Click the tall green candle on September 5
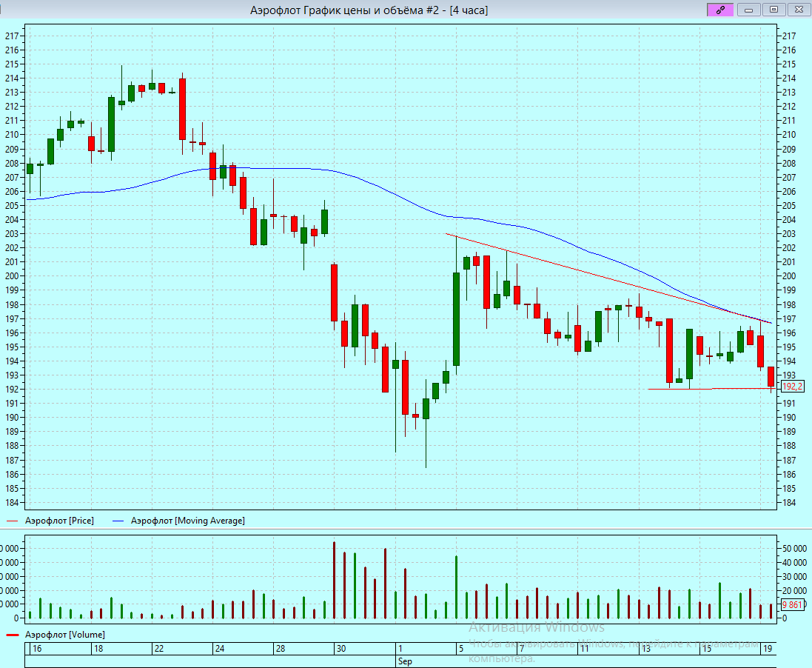 tap(456, 318)
